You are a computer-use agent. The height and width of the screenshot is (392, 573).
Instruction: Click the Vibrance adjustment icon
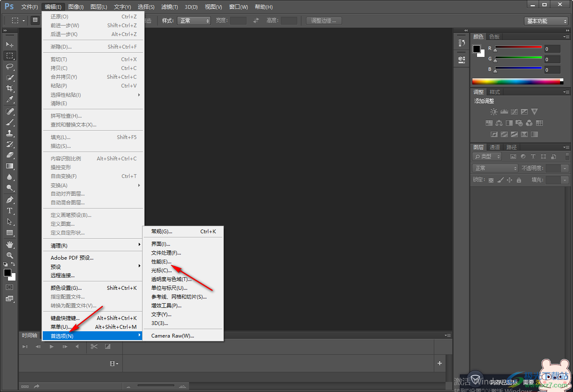click(x=534, y=112)
